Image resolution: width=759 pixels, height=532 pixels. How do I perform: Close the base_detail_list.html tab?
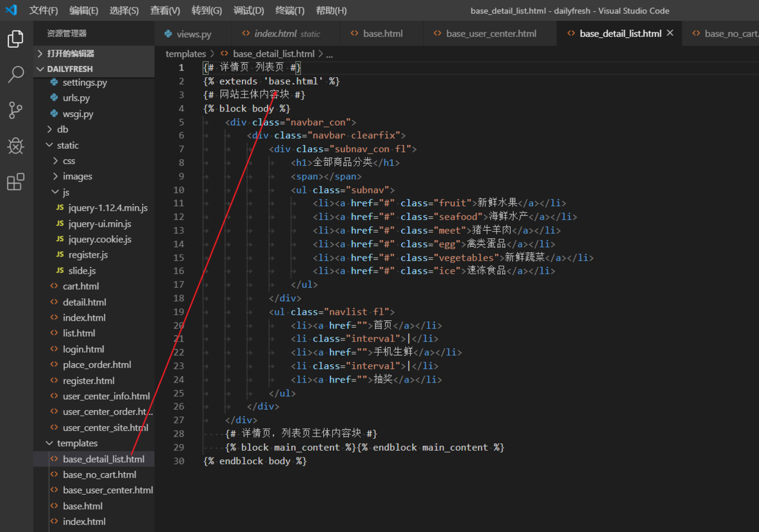pyautogui.click(x=670, y=33)
